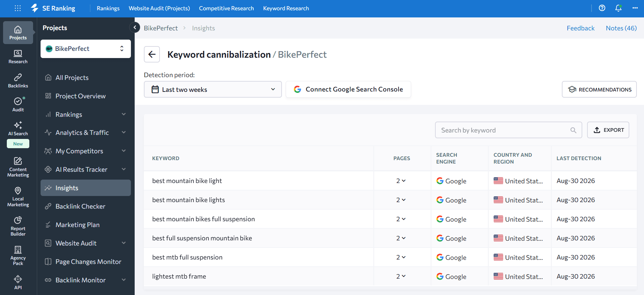Image resolution: width=644 pixels, height=295 pixels.
Task: Open the apps grid menu icon
Action: click(x=18, y=8)
